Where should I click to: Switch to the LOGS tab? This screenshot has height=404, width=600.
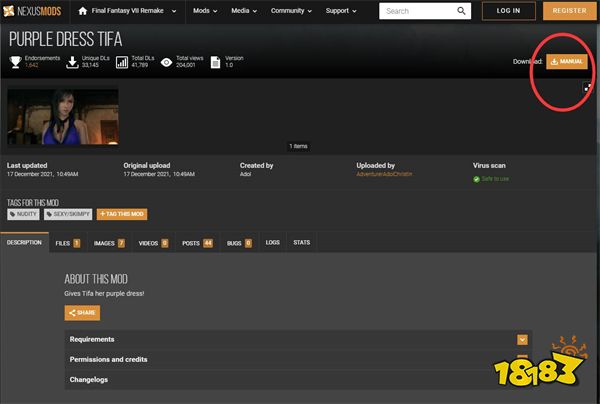[272, 243]
